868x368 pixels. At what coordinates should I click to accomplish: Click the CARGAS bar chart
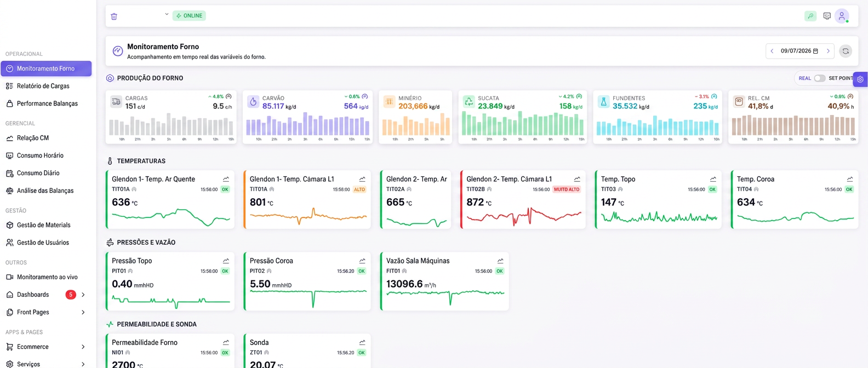[x=171, y=124]
